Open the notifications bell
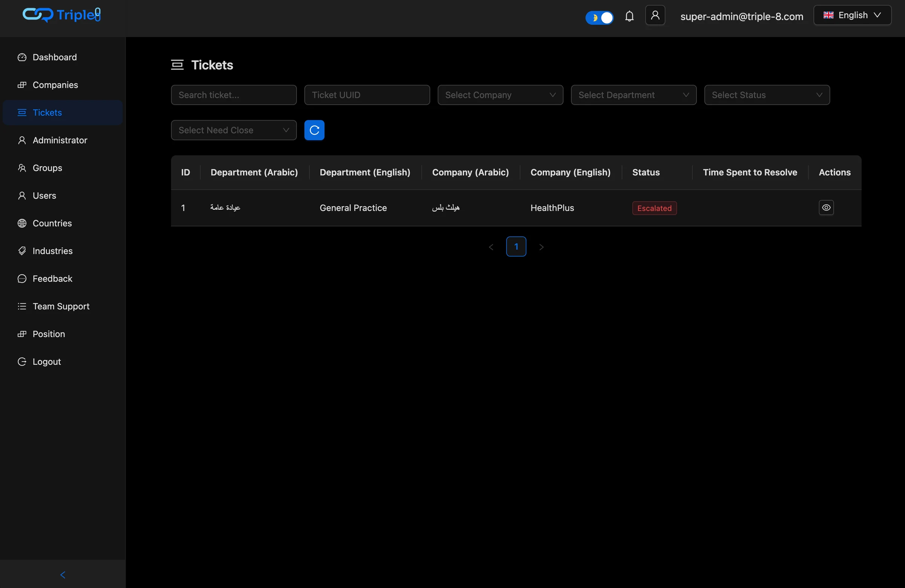 click(x=629, y=16)
